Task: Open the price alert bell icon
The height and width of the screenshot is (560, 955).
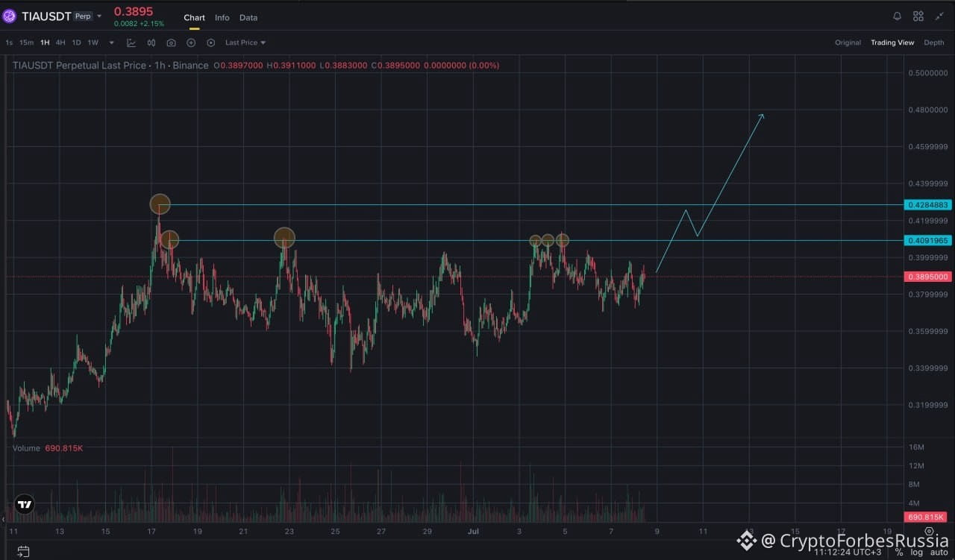Action: [897, 16]
